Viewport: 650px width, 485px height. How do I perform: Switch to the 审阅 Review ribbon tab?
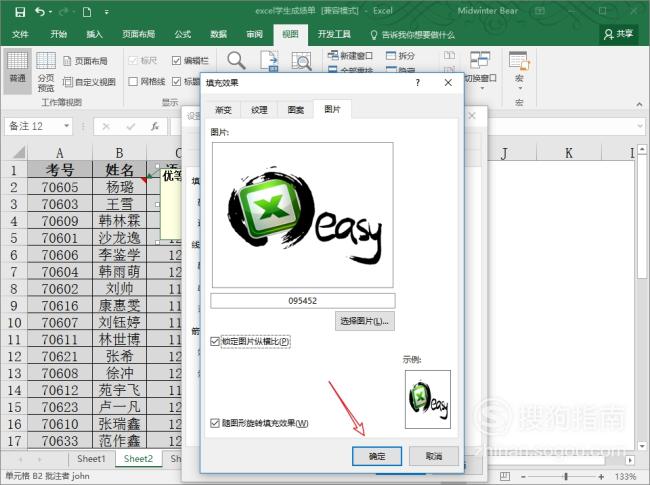pyautogui.click(x=254, y=34)
